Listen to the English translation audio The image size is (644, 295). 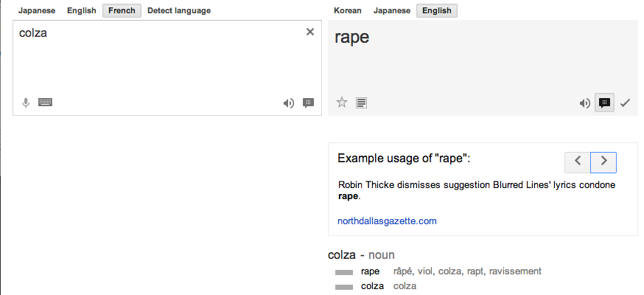click(x=585, y=103)
